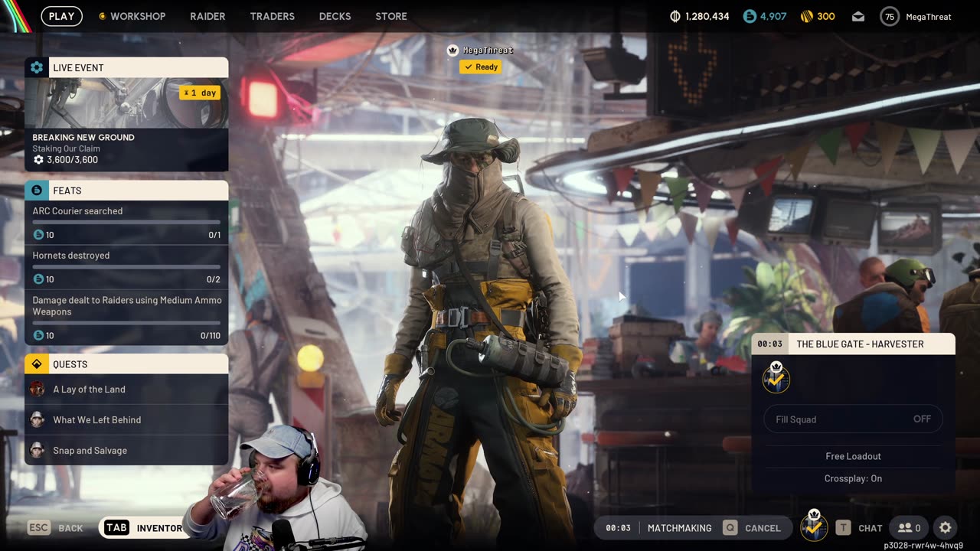Select the Medium Ammo Weapons damage feat
This screenshot has width=980, height=551.
(126, 317)
